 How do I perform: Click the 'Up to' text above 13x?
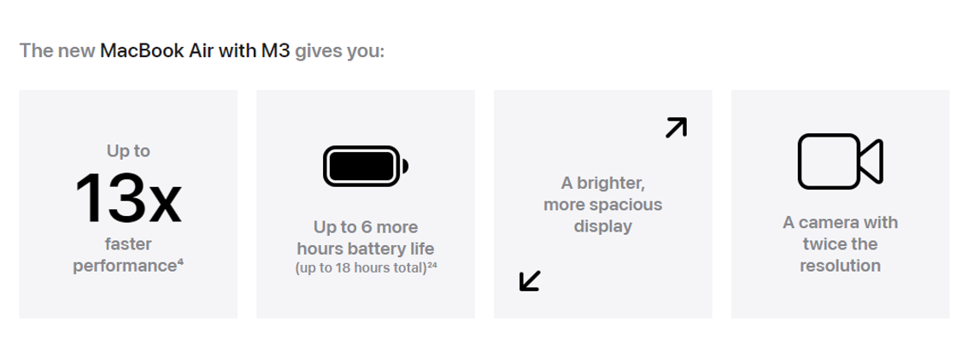point(128,150)
